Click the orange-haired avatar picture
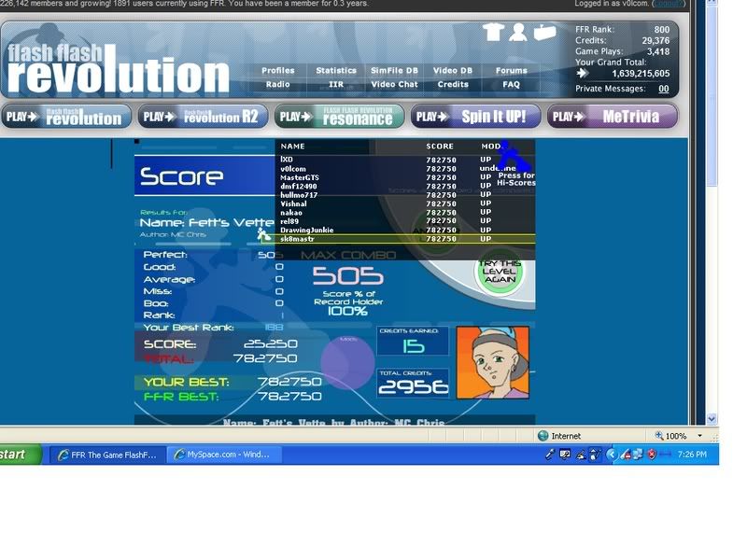The height and width of the screenshot is (560, 747). coord(493,362)
